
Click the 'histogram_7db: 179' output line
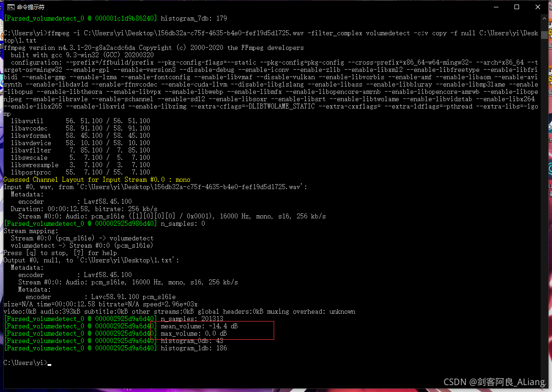pyautogui.click(x=115, y=18)
